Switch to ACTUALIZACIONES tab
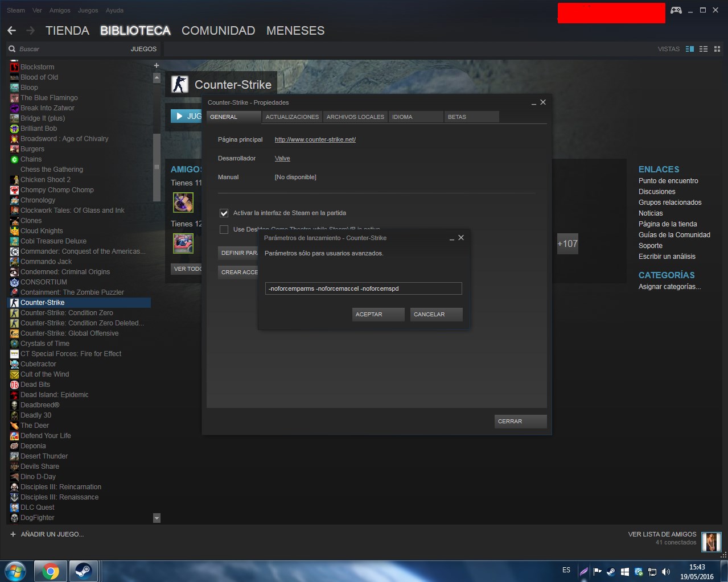This screenshot has height=582, width=728. click(x=292, y=117)
